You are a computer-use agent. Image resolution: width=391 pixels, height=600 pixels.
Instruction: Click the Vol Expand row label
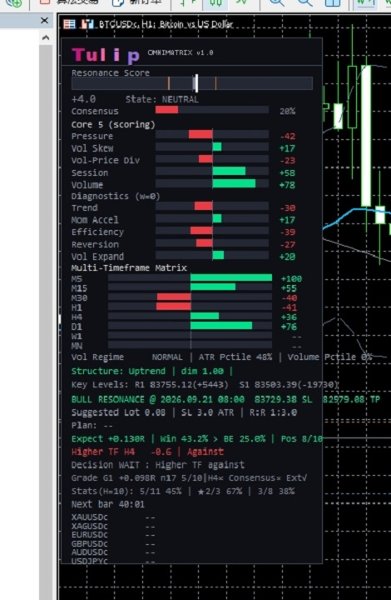97,256
